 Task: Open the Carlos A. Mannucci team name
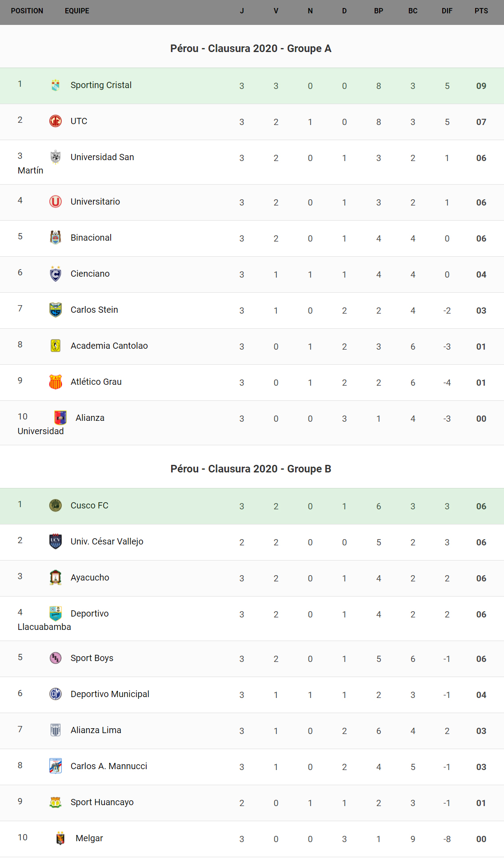coord(108,766)
